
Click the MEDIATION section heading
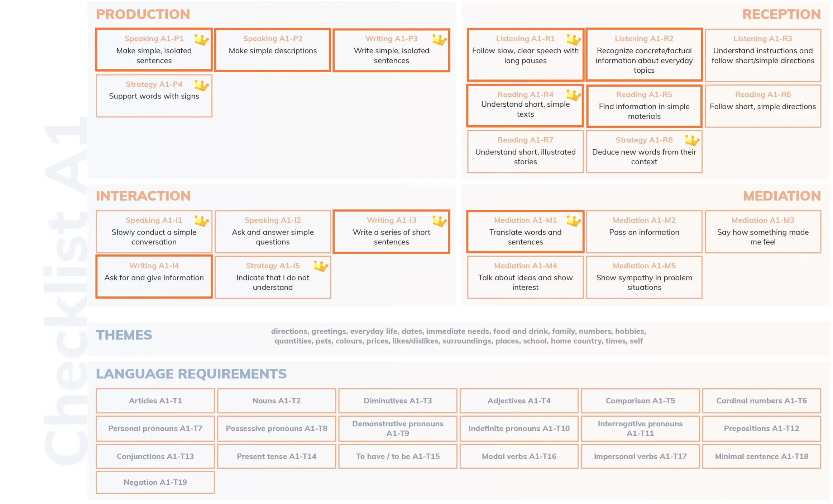point(782,196)
